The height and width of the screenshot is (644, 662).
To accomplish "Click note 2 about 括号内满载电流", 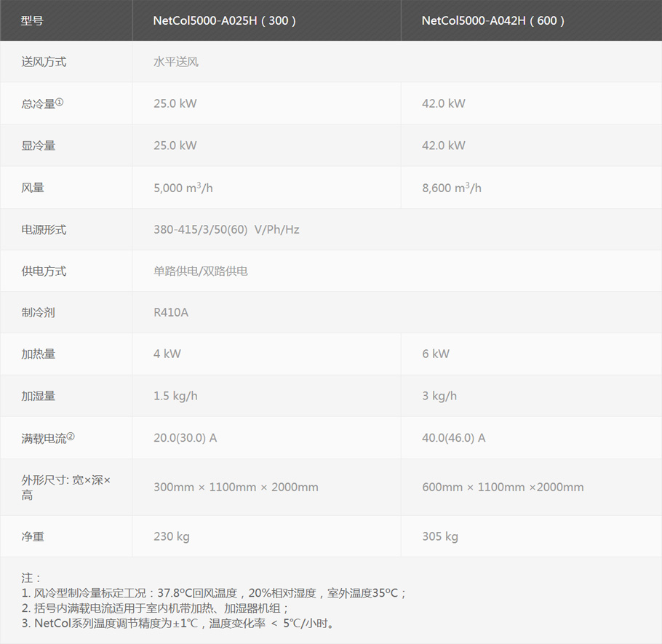I will [156, 608].
